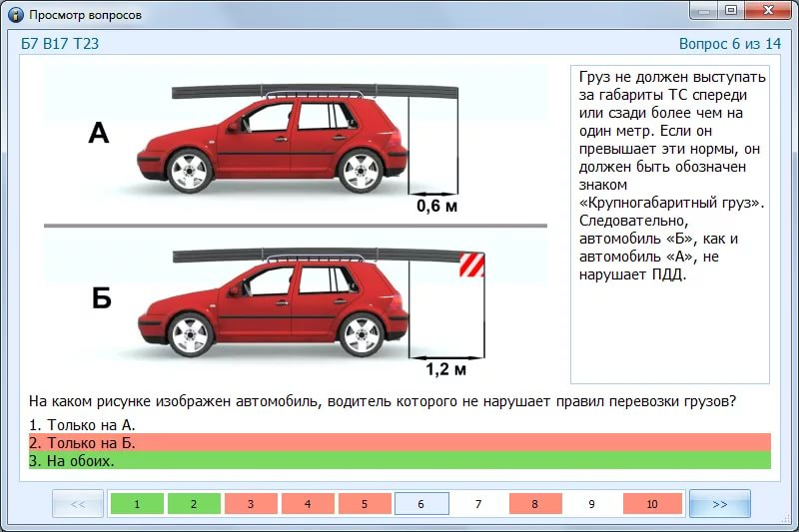Click the red-white oversized cargo sign
The width and height of the screenshot is (799, 532).
click(x=471, y=265)
